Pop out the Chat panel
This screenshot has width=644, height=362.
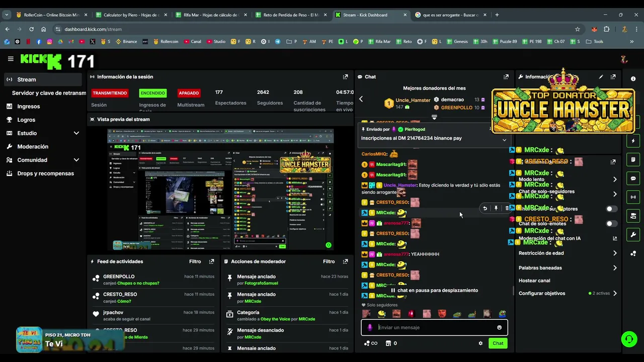[506, 77]
